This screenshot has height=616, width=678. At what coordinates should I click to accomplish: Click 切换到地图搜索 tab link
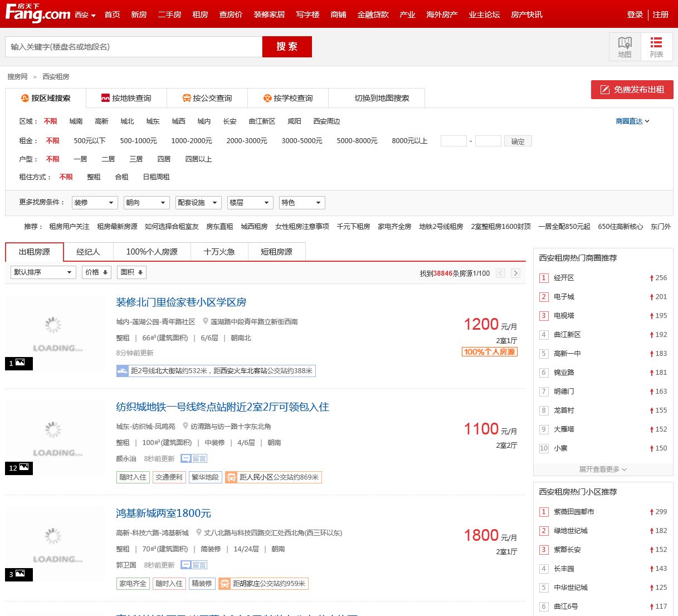point(382,98)
